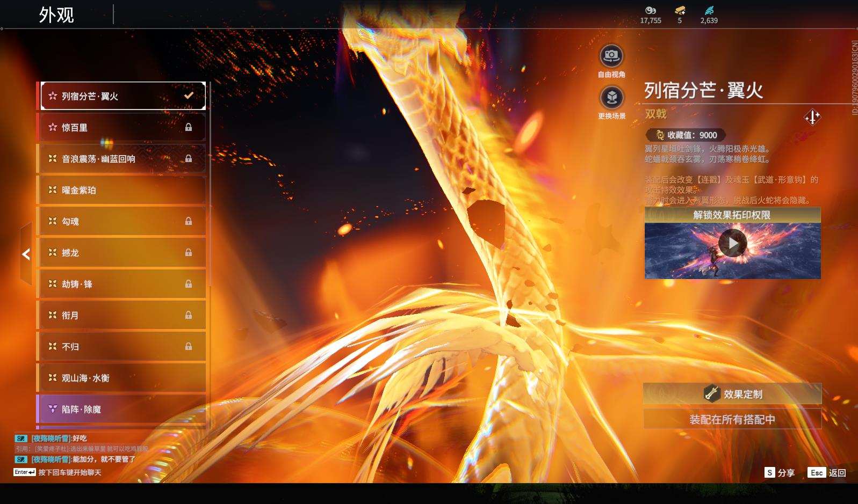Click the 2,639 currency amount

pos(709,20)
